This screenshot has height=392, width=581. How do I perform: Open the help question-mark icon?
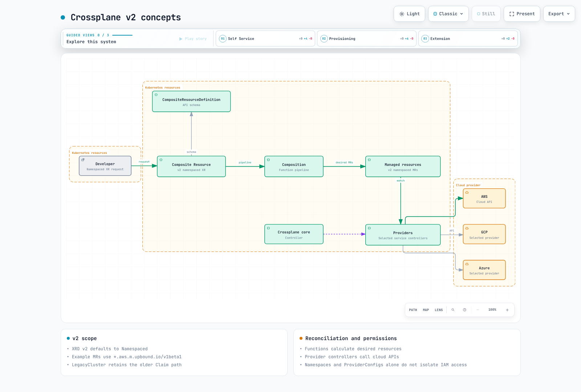pyautogui.click(x=464, y=310)
